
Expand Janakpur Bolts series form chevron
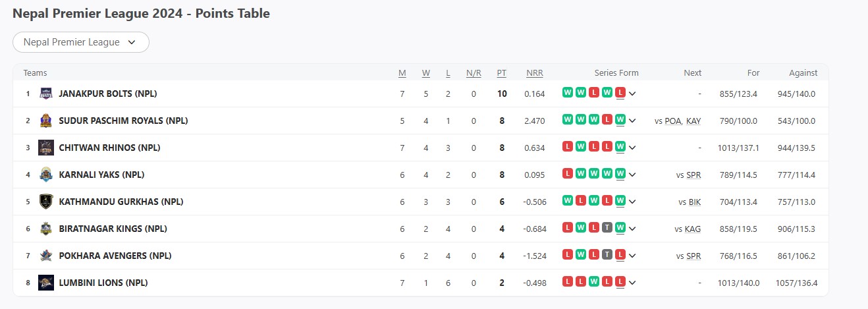(632, 94)
